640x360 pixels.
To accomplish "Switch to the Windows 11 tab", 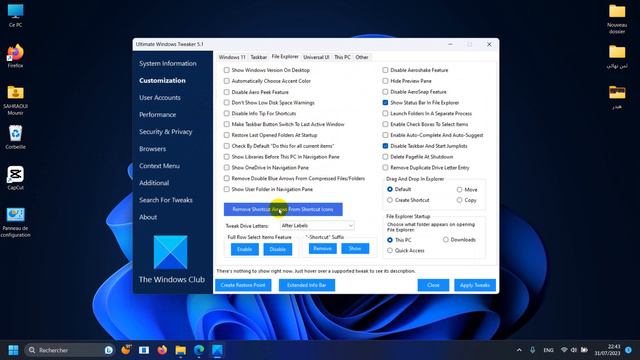I will [232, 57].
